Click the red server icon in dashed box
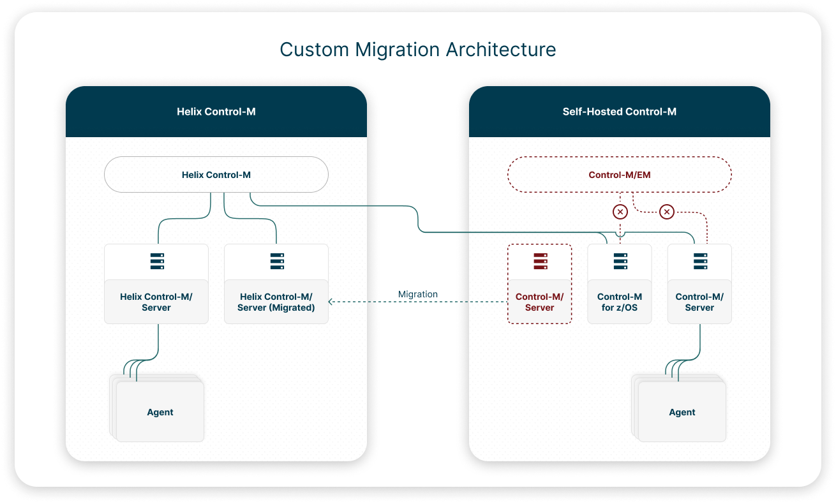The height and width of the screenshot is (504, 836). (540, 262)
